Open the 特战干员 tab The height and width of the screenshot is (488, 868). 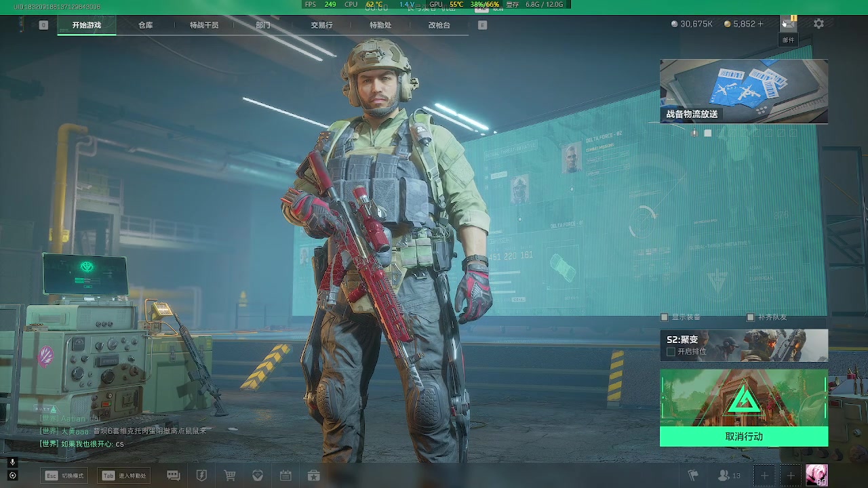(204, 25)
